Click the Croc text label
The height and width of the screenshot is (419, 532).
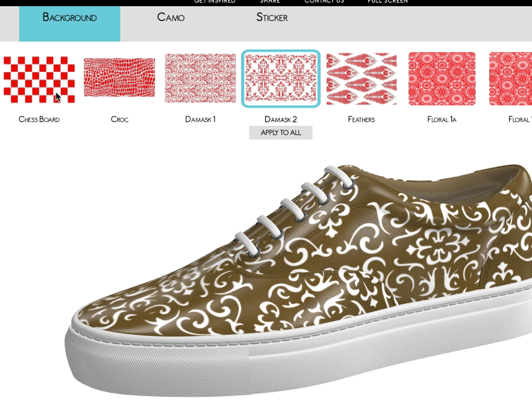[120, 119]
